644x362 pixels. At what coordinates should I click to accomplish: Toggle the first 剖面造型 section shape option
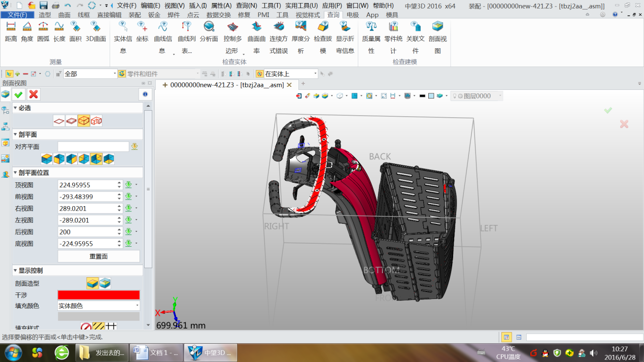coord(92,283)
